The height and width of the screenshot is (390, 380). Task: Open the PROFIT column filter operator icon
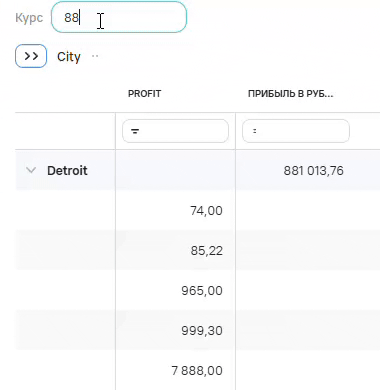click(135, 131)
